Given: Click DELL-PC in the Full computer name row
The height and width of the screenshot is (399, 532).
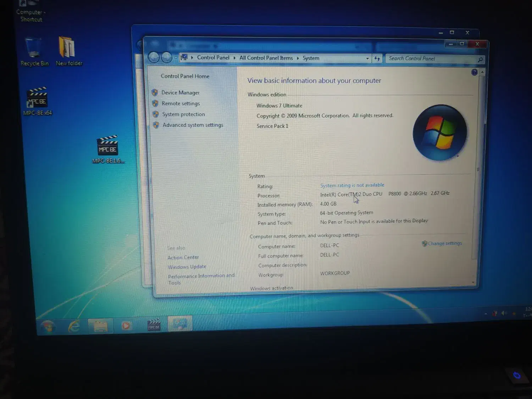Looking at the screenshot, I should click(329, 255).
